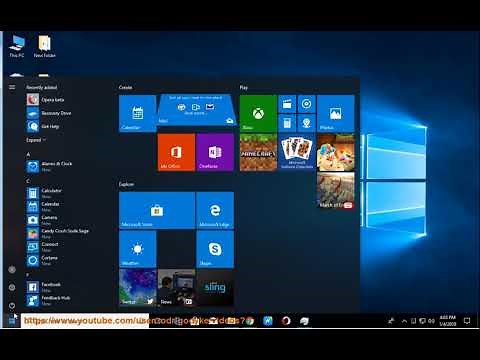Open the News tile
The width and height of the screenshot is (480, 360).
pyautogui.click(x=176, y=288)
